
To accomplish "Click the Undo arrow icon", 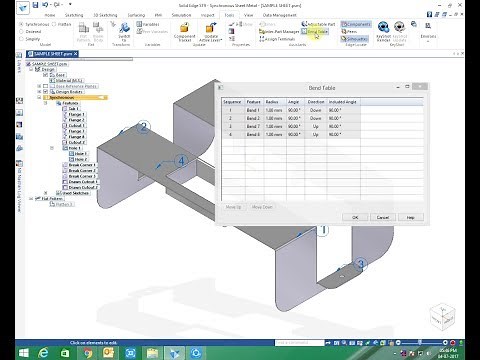I will coord(45,5).
